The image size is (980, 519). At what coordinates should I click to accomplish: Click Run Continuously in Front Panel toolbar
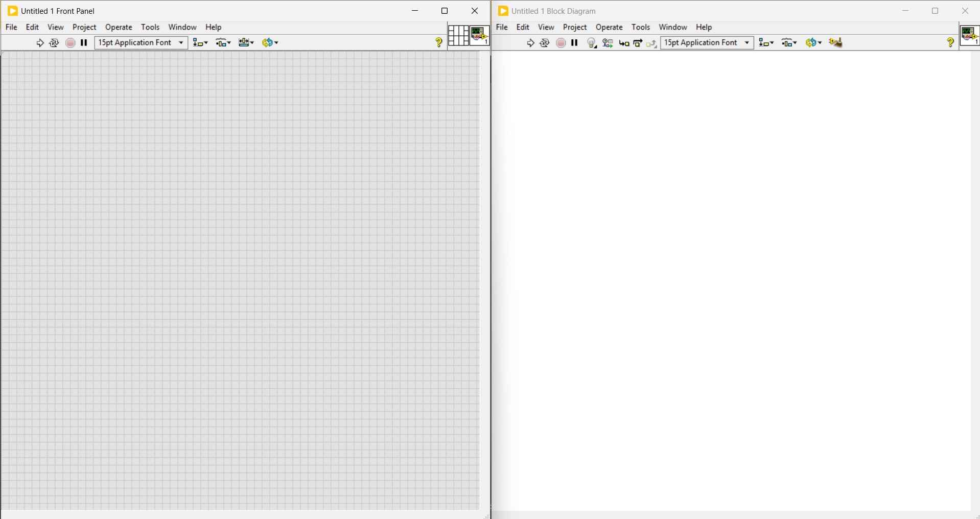click(x=54, y=43)
